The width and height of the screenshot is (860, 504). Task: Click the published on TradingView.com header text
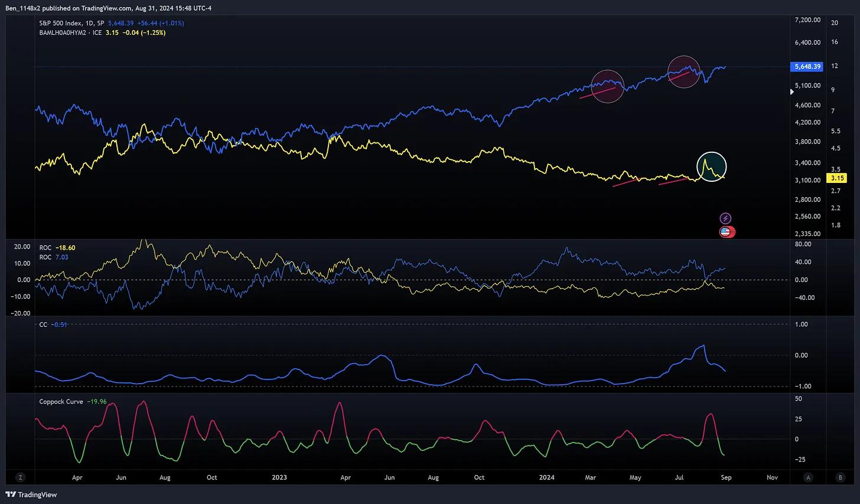click(109, 8)
